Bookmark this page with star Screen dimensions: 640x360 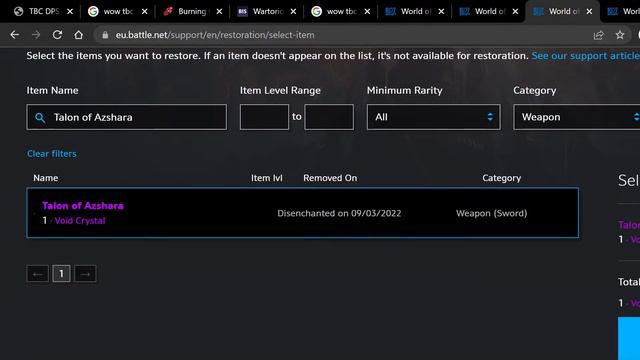coord(620,35)
